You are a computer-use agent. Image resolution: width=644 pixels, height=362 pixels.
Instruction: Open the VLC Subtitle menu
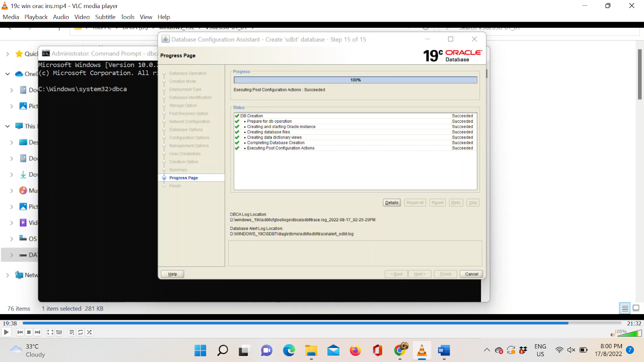105,17
